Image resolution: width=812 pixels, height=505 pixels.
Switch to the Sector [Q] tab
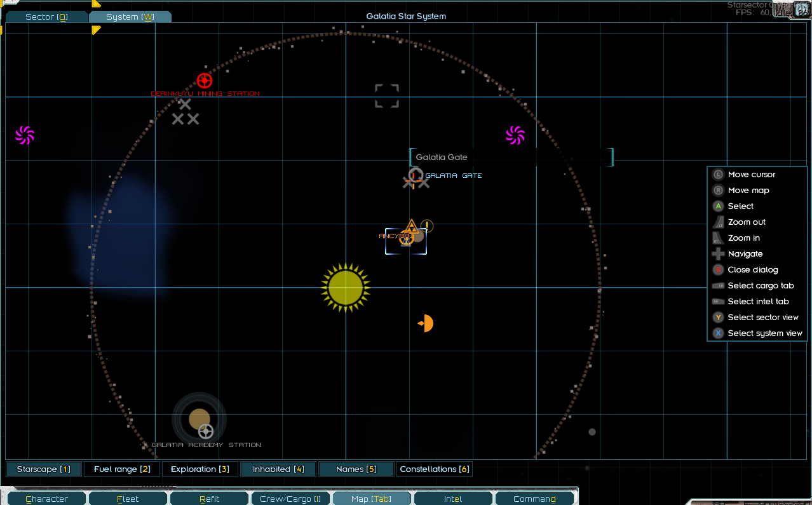46,17
